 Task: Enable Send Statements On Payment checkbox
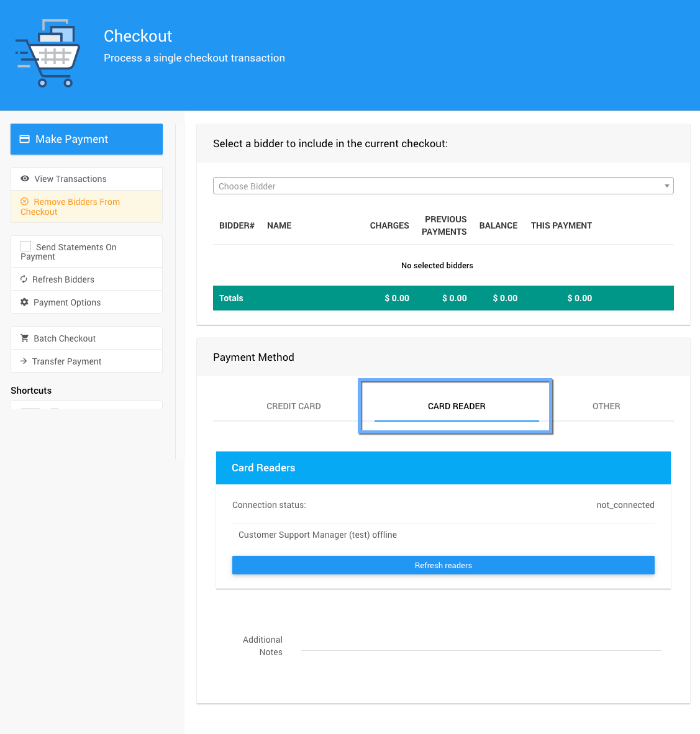point(26,247)
